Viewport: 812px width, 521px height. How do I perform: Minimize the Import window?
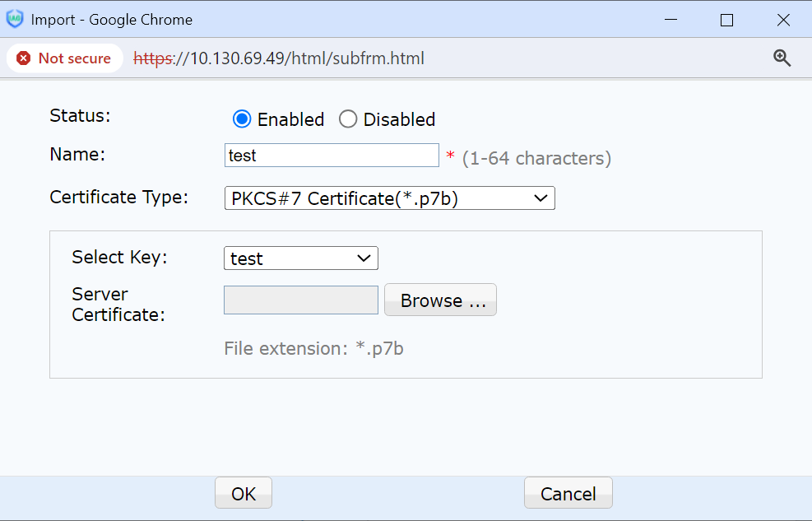671,20
